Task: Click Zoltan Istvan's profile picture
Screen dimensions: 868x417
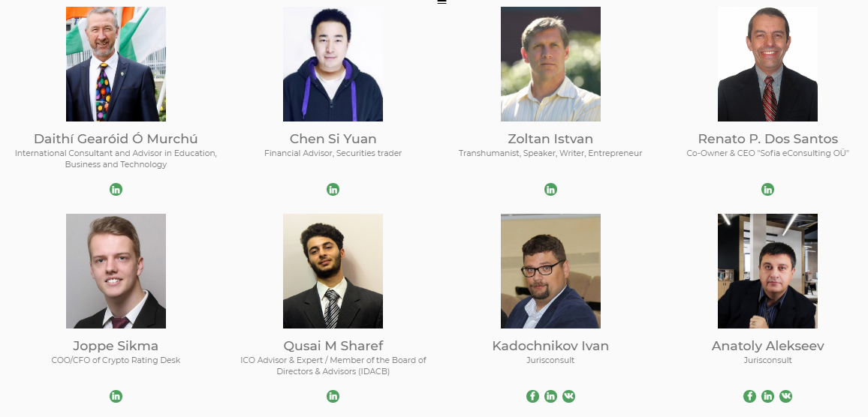Action: [x=550, y=64]
